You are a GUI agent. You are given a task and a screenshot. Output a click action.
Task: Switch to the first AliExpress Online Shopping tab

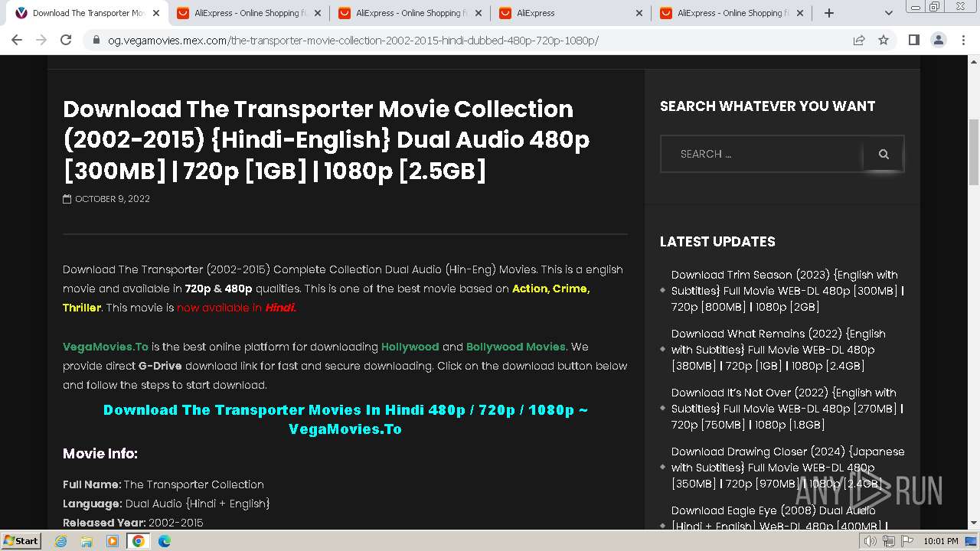point(247,13)
